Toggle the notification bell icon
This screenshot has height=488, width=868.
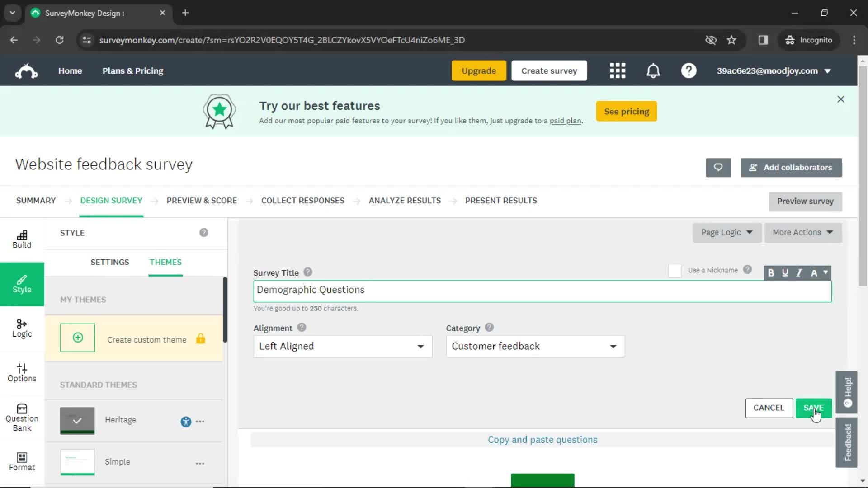pyautogui.click(x=653, y=71)
